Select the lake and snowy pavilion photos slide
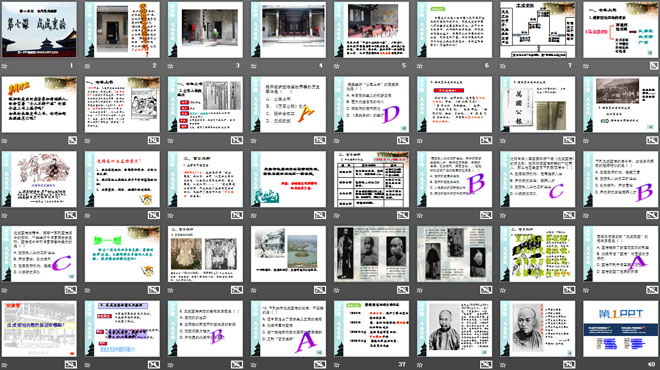 [288, 254]
